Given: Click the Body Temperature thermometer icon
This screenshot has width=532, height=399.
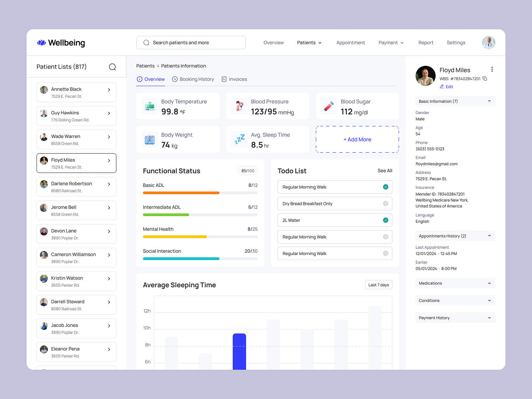Looking at the screenshot, I should [149, 106].
